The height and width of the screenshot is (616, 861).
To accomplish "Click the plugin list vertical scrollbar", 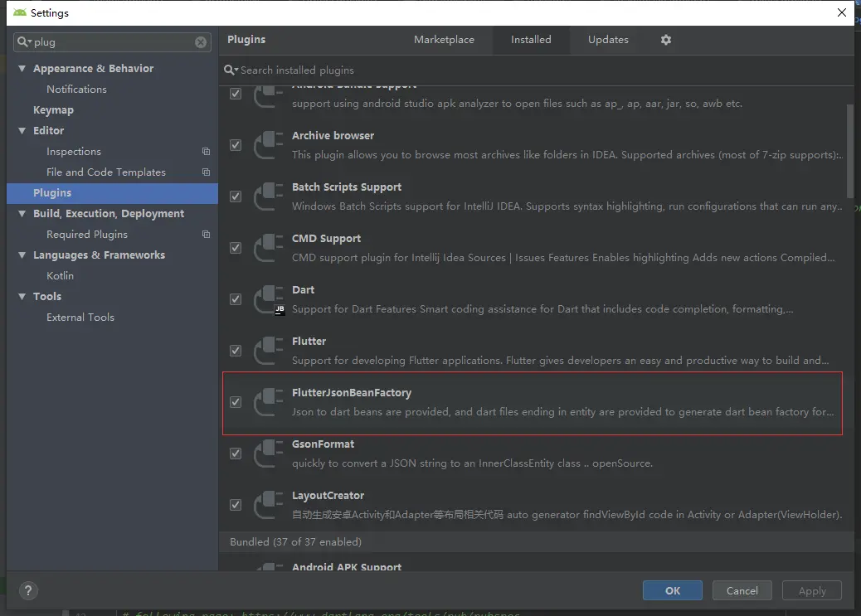I will (x=850, y=151).
